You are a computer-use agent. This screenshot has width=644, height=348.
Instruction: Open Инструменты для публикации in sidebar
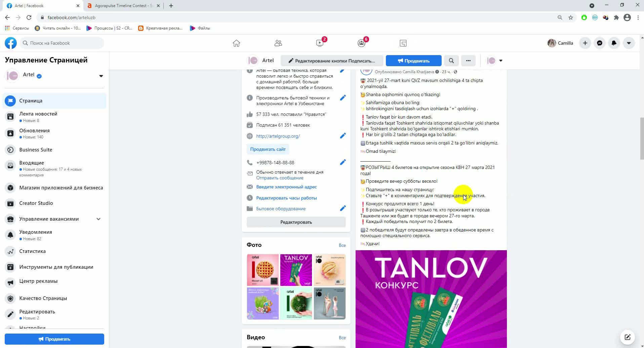tap(54, 267)
